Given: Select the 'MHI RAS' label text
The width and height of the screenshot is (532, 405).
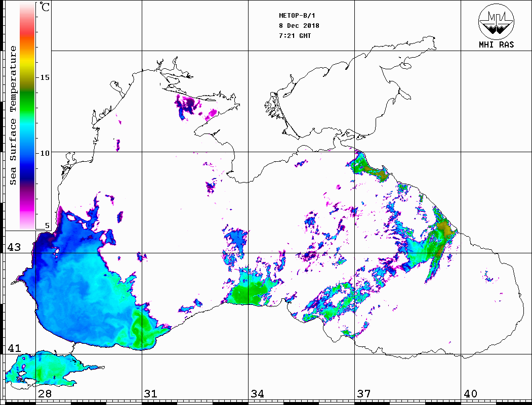Looking at the screenshot, I should click(x=497, y=44).
